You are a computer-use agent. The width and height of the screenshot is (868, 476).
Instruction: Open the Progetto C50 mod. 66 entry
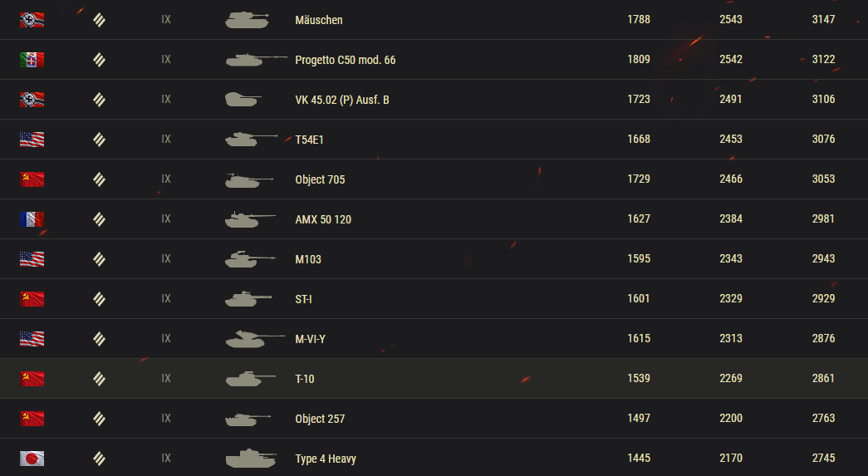pos(346,60)
